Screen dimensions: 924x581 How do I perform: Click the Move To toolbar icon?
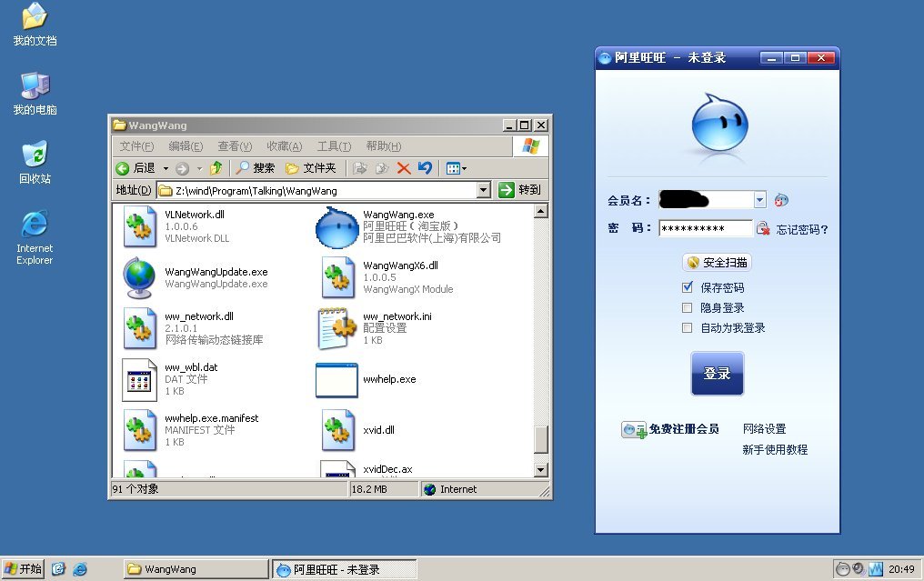click(359, 168)
